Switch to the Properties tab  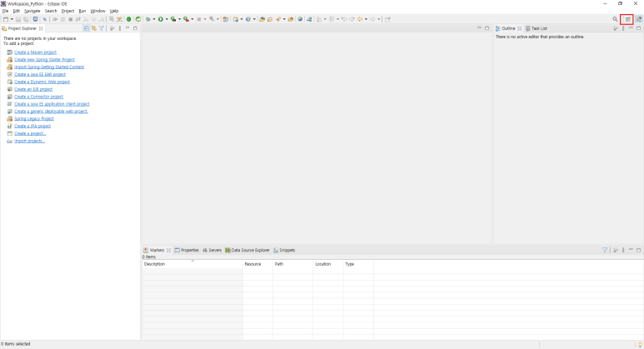[x=187, y=250]
